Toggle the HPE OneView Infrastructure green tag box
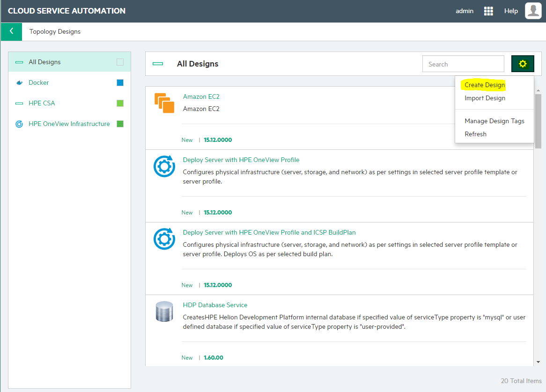Viewport: 546px width, 392px height. (x=120, y=124)
